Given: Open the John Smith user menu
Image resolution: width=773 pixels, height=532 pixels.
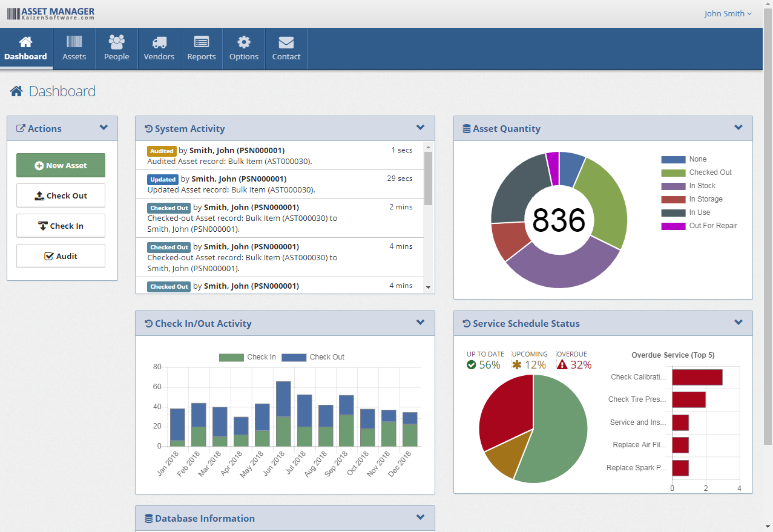Looking at the screenshot, I should click(x=728, y=13).
